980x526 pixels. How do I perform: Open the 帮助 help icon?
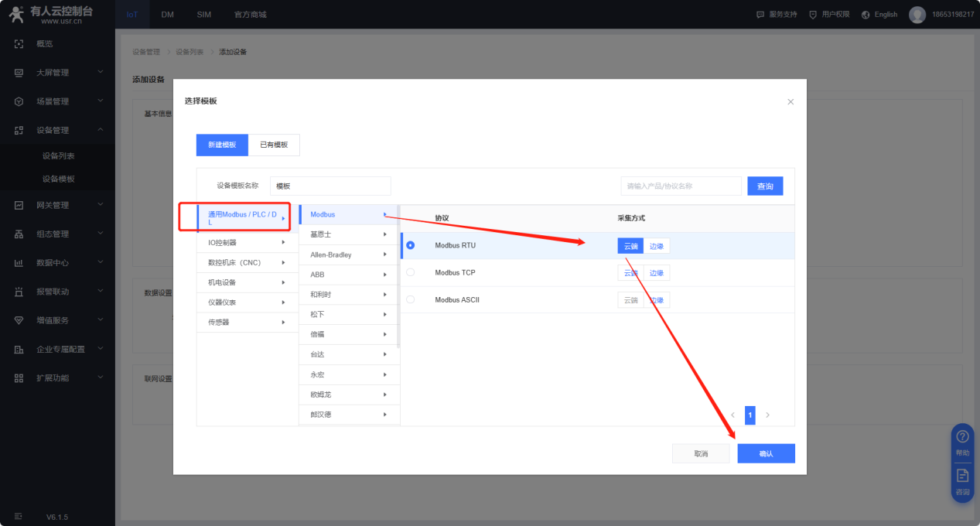pyautogui.click(x=962, y=437)
